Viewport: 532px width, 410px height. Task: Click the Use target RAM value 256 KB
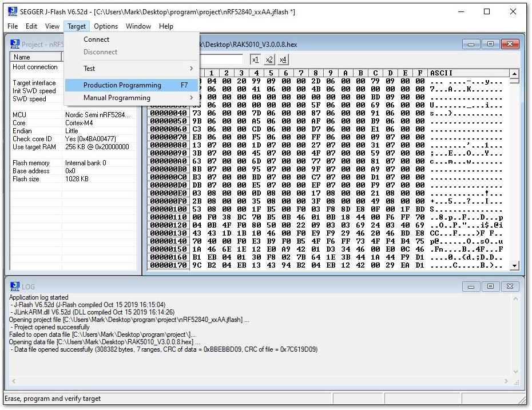(97, 147)
